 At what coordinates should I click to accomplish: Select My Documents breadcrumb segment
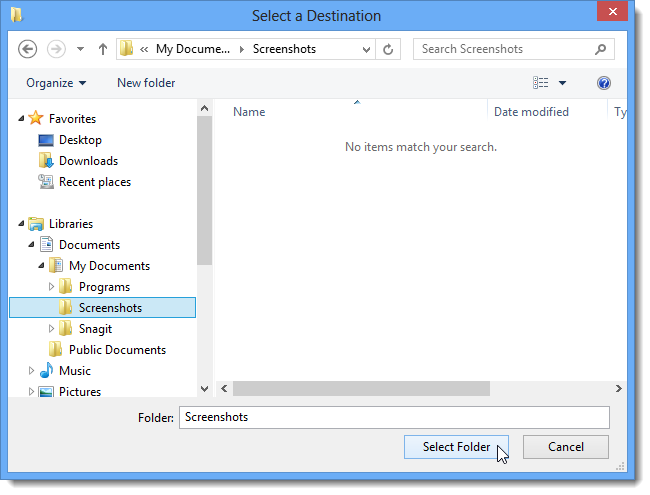pos(193,49)
